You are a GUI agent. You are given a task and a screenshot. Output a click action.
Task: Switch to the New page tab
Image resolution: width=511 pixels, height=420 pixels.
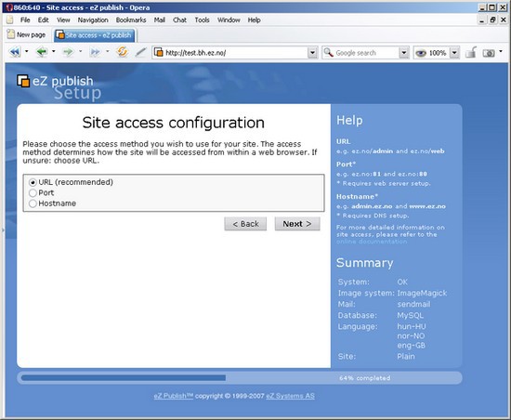[27, 34]
